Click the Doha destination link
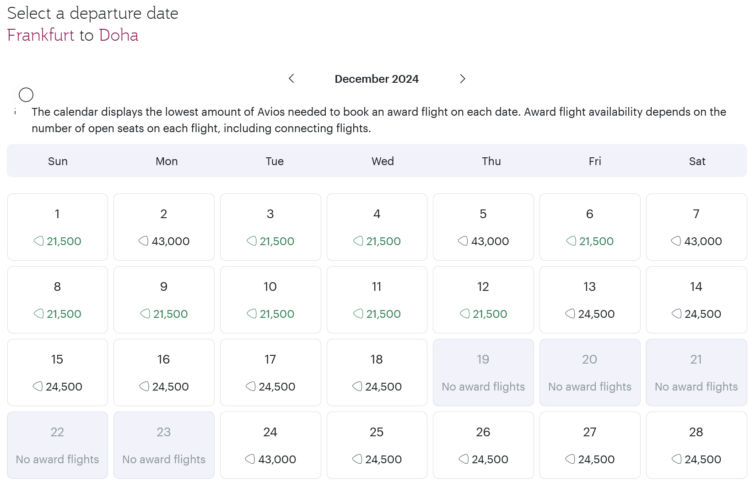Viewport: 750px width, 482px height. pyautogui.click(x=118, y=35)
